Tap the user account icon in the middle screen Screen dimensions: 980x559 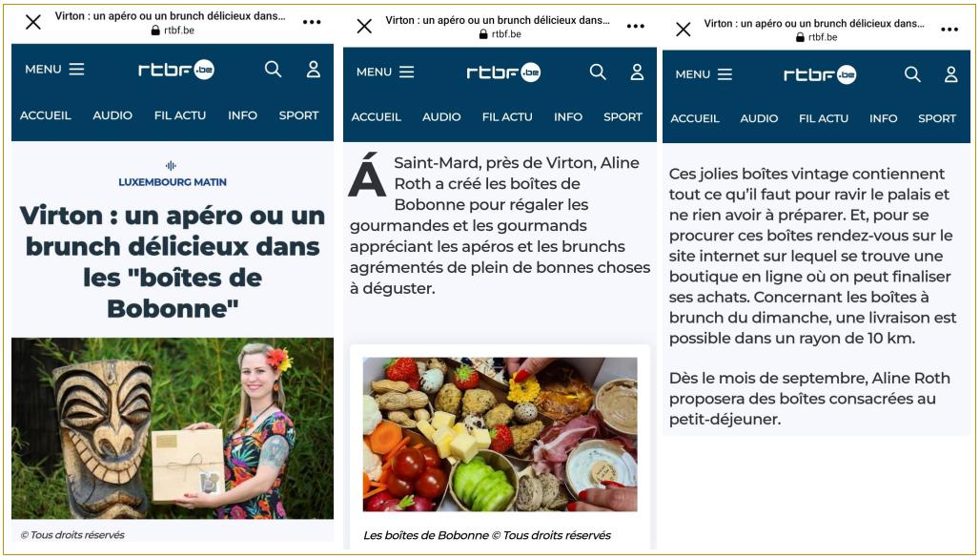point(637,72)
